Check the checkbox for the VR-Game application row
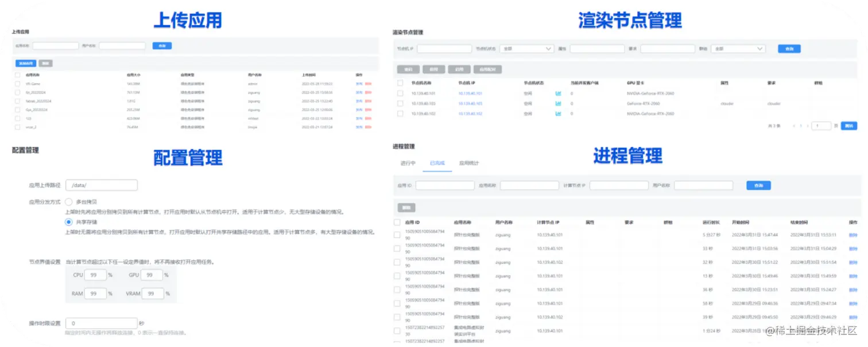 click(x=18, y=83)
